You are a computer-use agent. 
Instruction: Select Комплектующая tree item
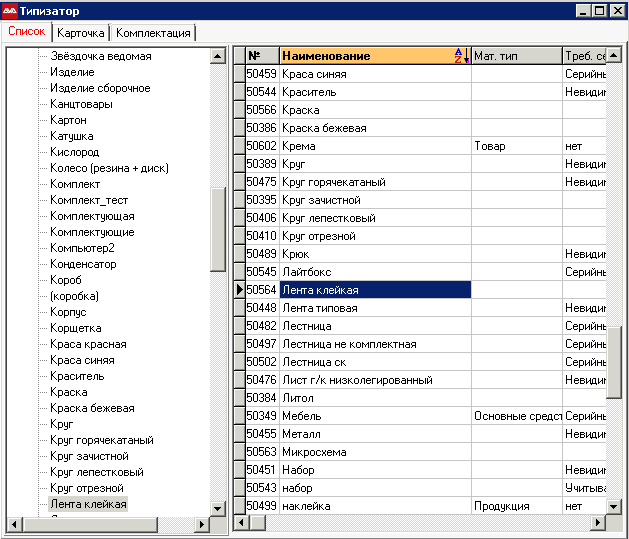[92, 216]
